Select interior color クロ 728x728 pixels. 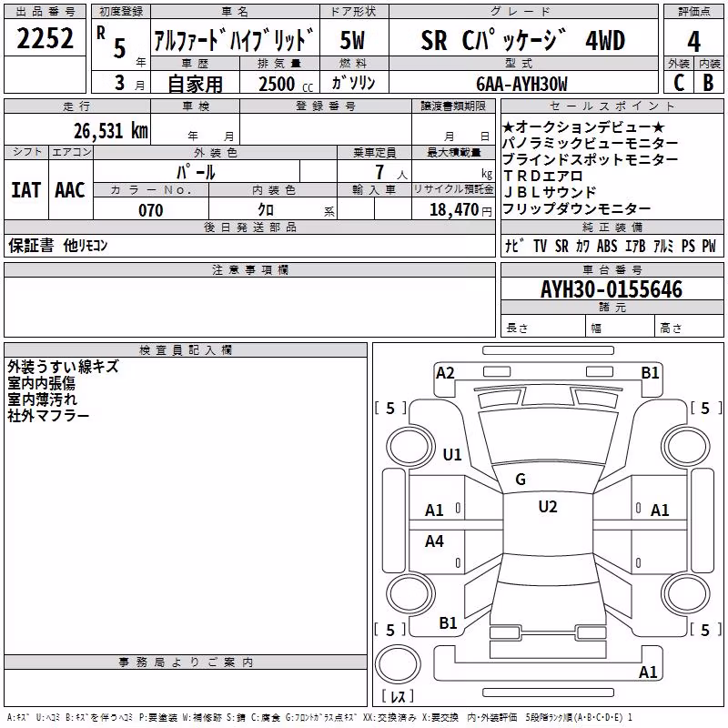click(266, 210)
